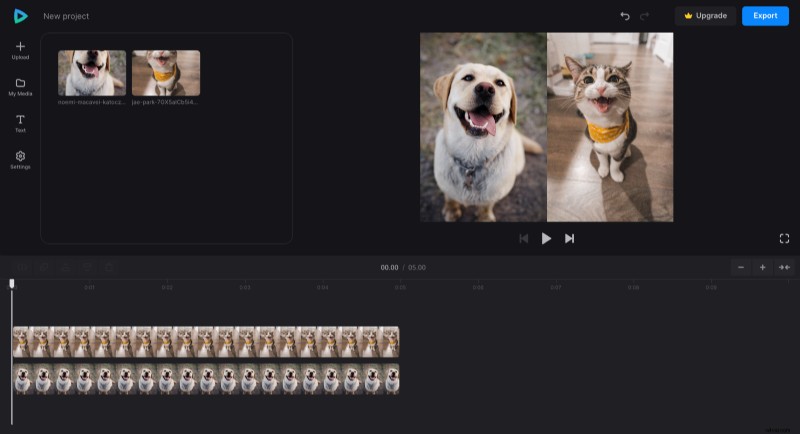
Task: Select the cat image thumbnail in media
Action: [166, 73]
